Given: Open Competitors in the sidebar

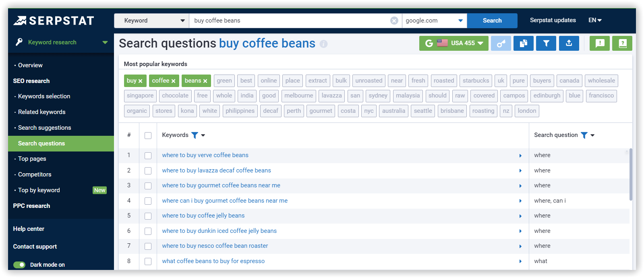Looking at the screenshot, I should click(x=35, y=174).
